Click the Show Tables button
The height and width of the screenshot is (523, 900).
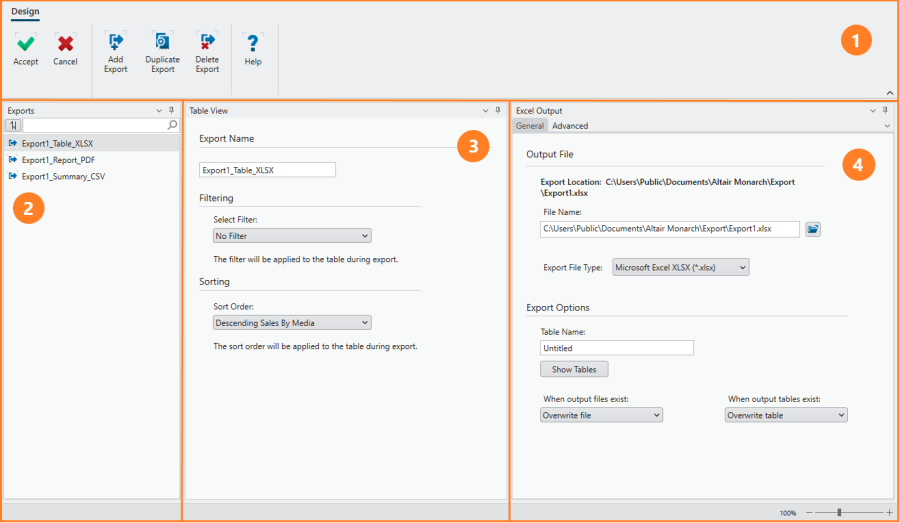click(574, 369)
